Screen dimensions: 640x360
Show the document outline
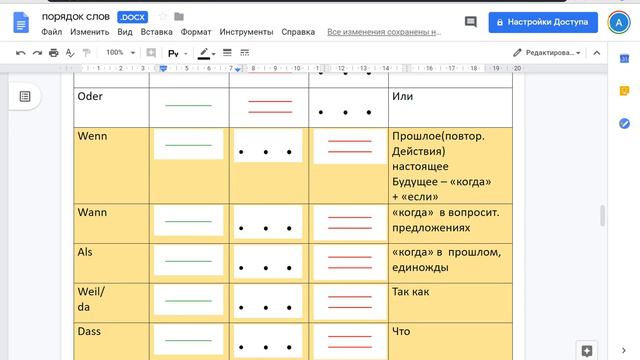25,96
